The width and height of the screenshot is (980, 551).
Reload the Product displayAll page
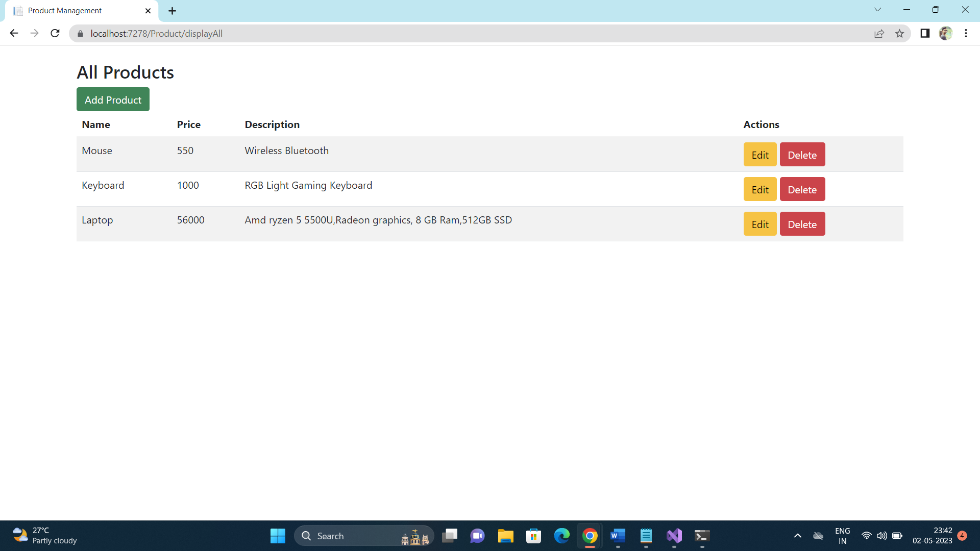(55, 33)
